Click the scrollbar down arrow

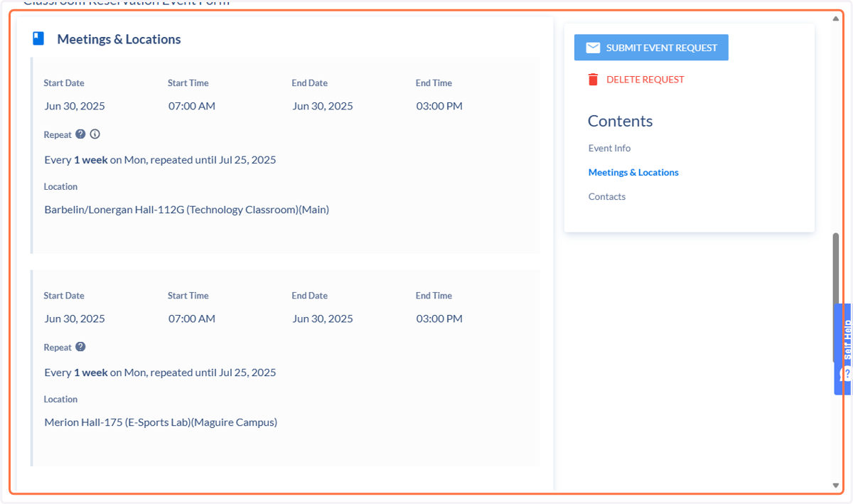click(x=836, y=486)
